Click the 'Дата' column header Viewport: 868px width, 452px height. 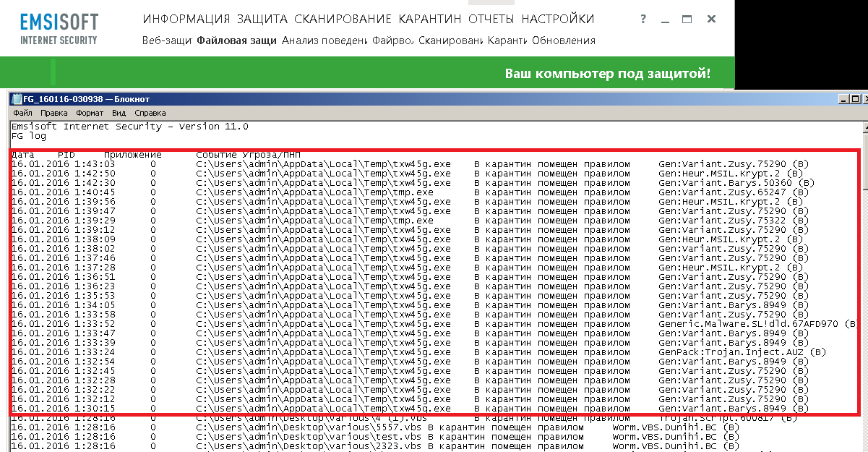point(23,155)
